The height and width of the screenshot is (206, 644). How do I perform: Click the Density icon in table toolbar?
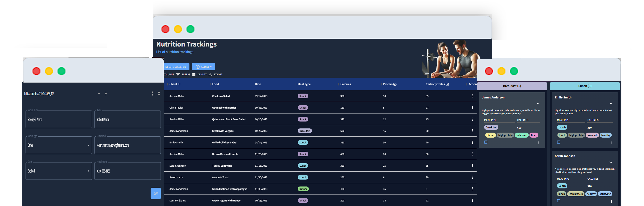coord(194,75)
